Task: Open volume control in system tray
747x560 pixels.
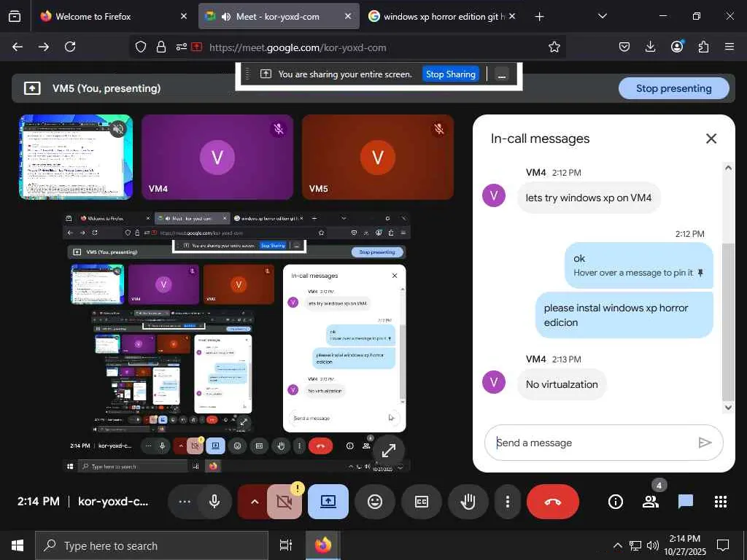Action: [653, 545]
